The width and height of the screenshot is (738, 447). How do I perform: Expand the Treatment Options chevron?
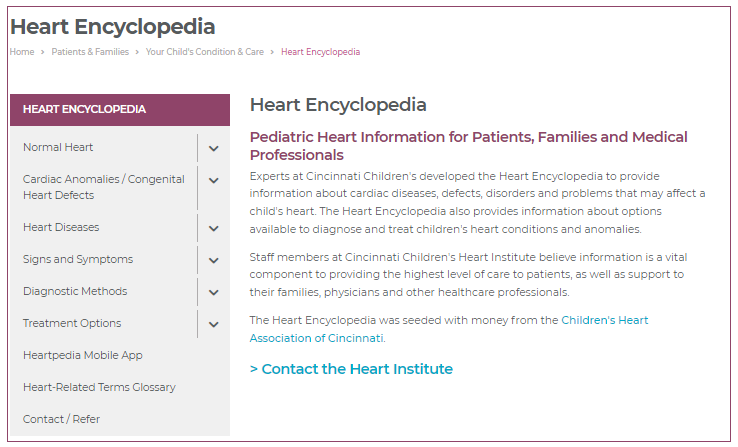[x=214, y=324]
